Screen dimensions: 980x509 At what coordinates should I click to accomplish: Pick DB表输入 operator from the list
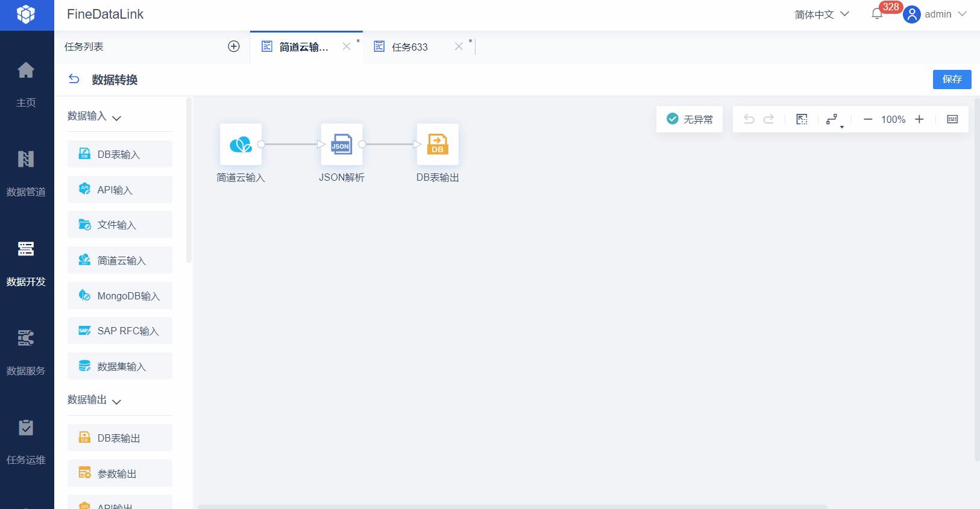[x=120, y=154]
